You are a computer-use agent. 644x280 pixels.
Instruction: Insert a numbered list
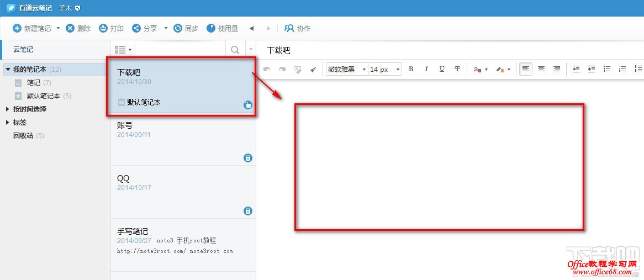coord(622,69)
